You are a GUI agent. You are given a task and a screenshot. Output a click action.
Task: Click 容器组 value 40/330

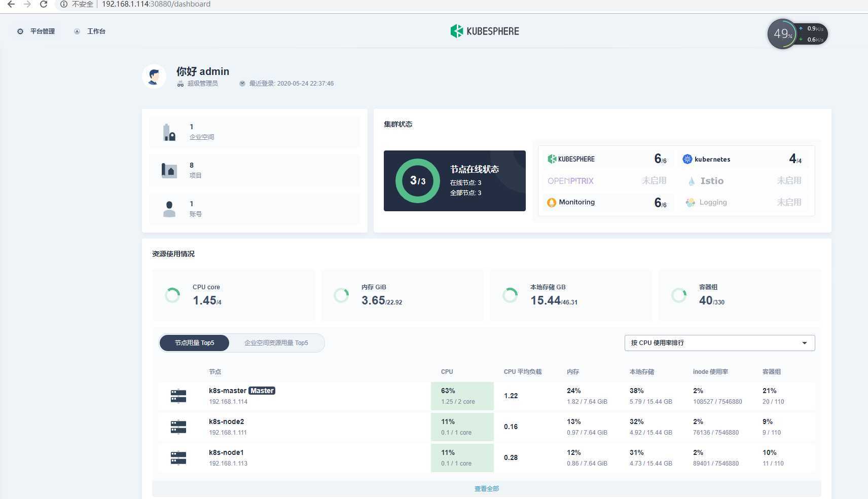[x=712, y=300]
